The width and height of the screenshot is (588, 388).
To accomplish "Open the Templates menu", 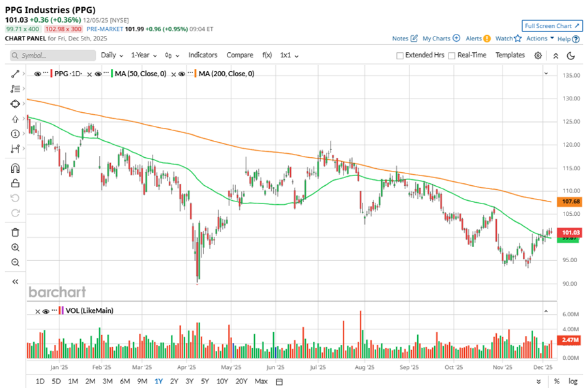I will 510,55.
